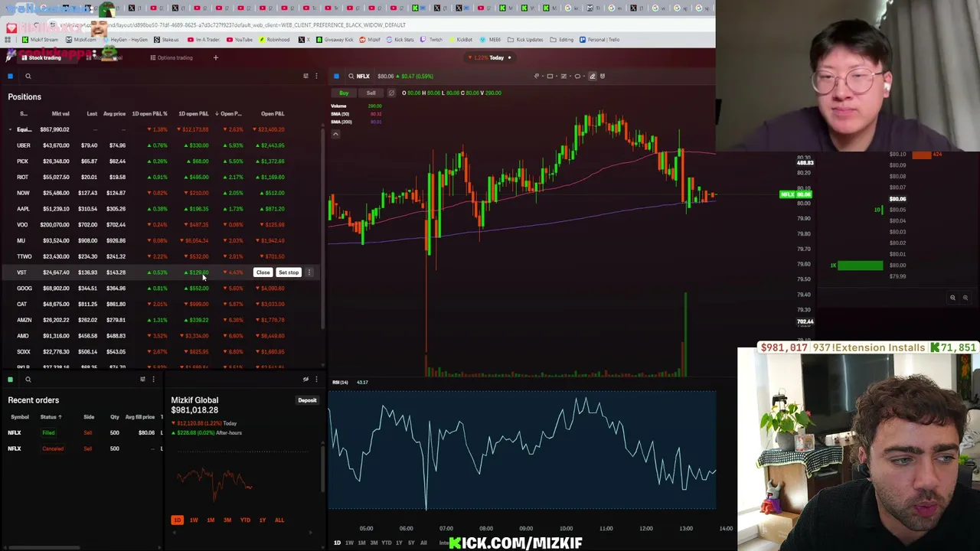The image size is (980, 551).
Task: Open the 1.22% Today account pill
Action: [491, 57]
